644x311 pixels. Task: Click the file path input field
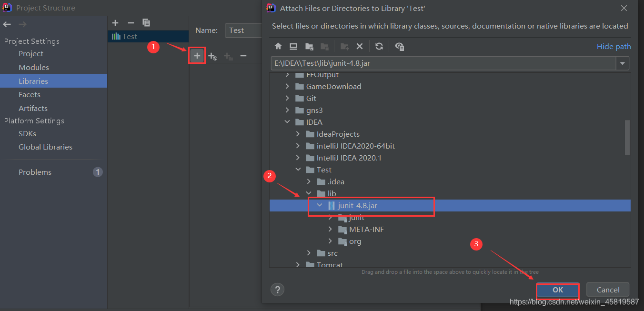pos(443,63)
